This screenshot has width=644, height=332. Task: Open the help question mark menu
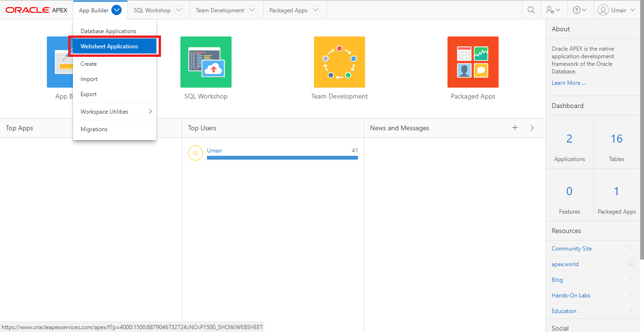coord(580,10)
